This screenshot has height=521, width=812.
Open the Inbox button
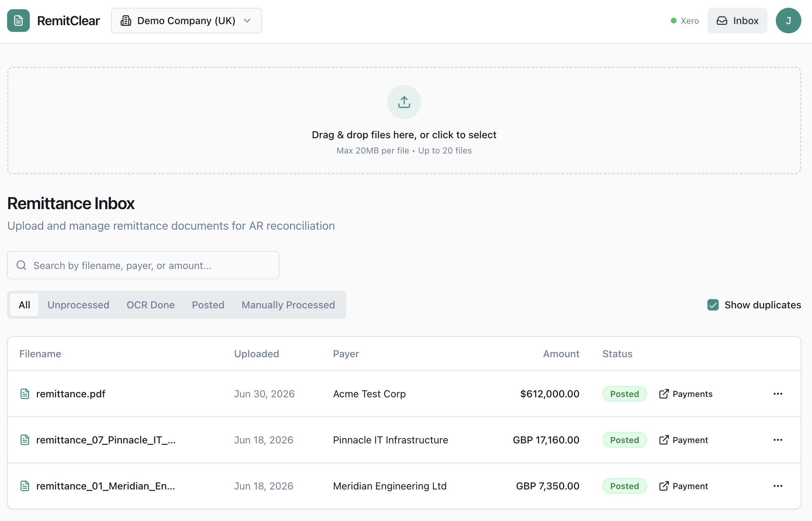coord(738,21)
